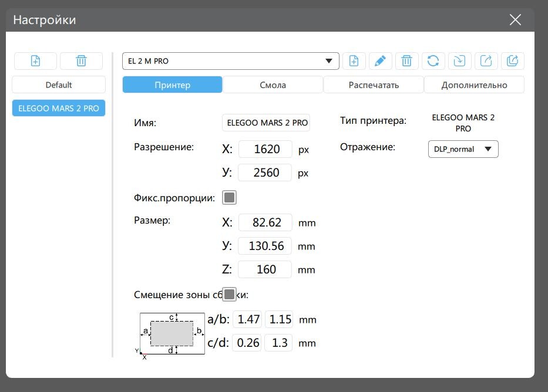Image resolution: width=548 pixels, height=392 pixels.
Task: Switch to the Смола tab
Action: coord(273,85)
